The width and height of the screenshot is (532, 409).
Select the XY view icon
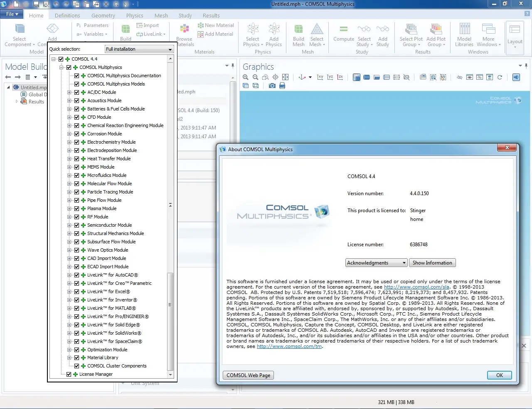click(320, 77)
